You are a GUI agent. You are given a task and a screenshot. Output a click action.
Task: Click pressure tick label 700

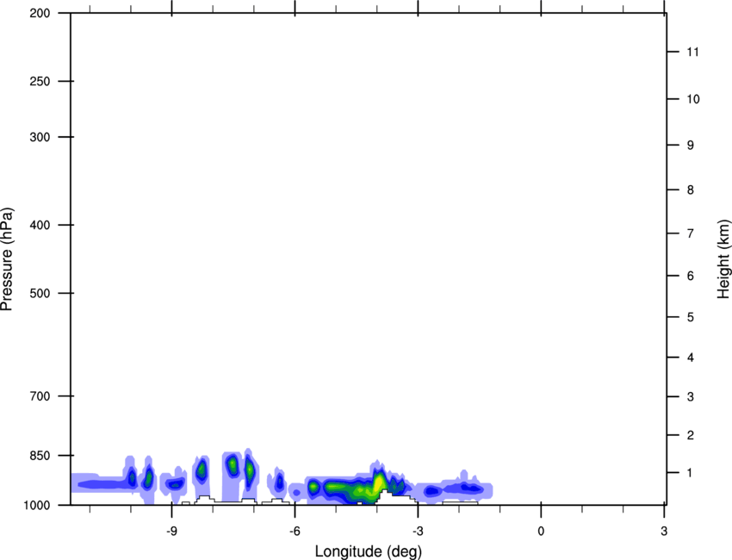(40, 396)
